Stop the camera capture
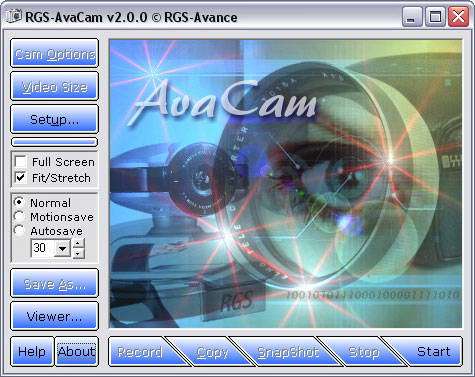The width and height of the screenshot is (475, 377). tap(363, 352)
